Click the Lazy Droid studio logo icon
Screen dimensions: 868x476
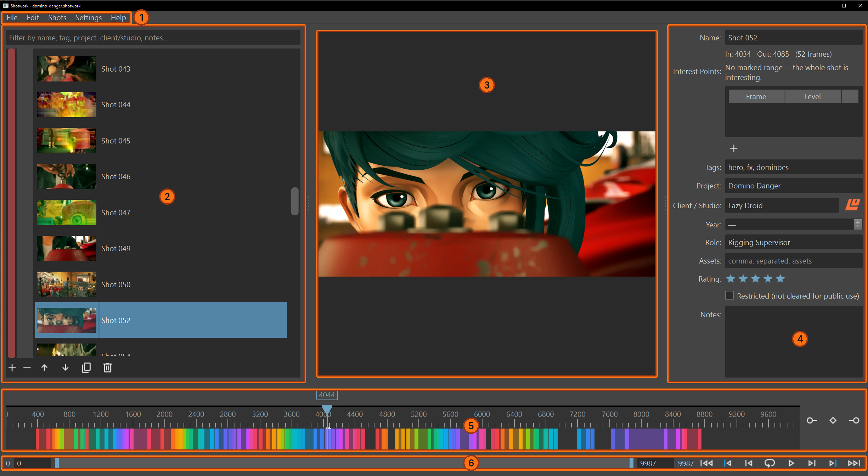(852, 205)
